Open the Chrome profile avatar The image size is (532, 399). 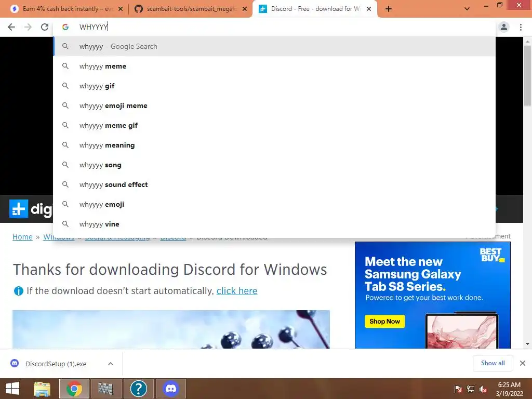tap(504, 27)
